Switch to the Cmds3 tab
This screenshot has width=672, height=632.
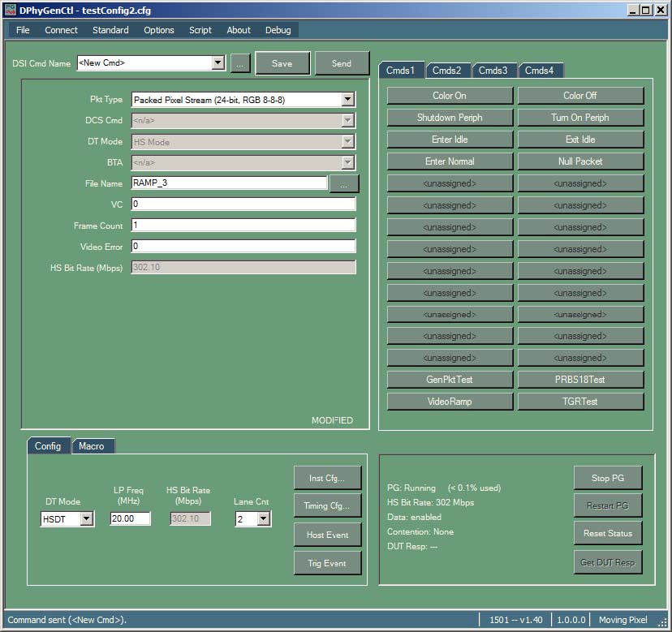[493, 71]
